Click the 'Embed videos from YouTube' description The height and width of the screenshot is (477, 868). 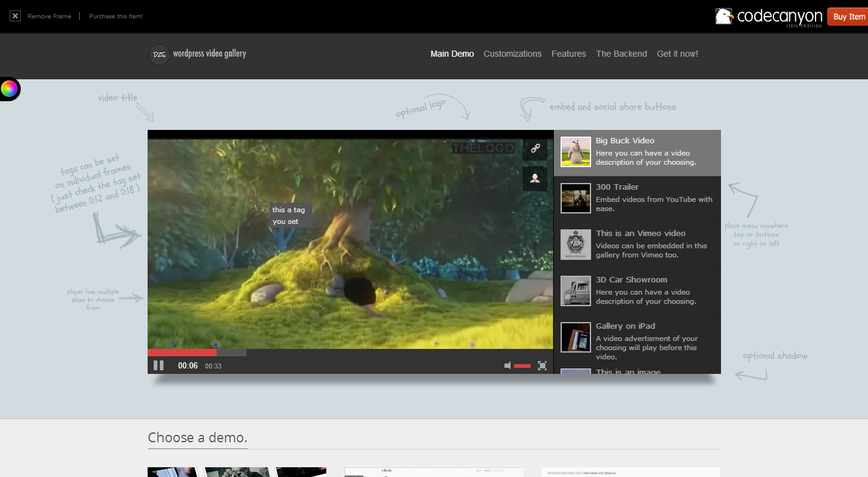tap(654, 204)
